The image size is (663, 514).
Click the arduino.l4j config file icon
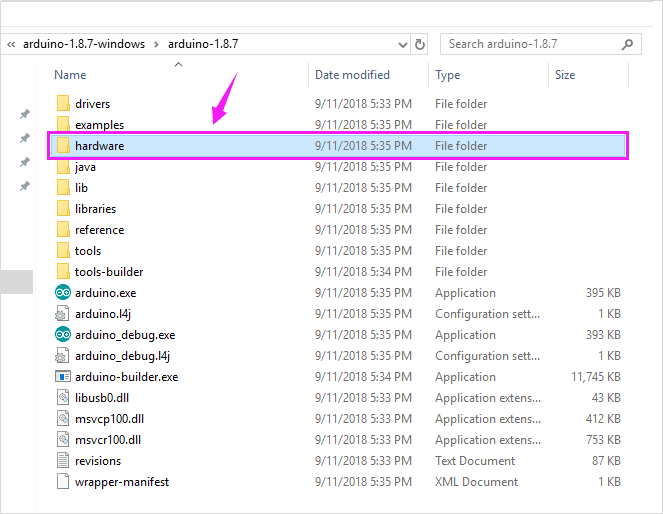63,314
